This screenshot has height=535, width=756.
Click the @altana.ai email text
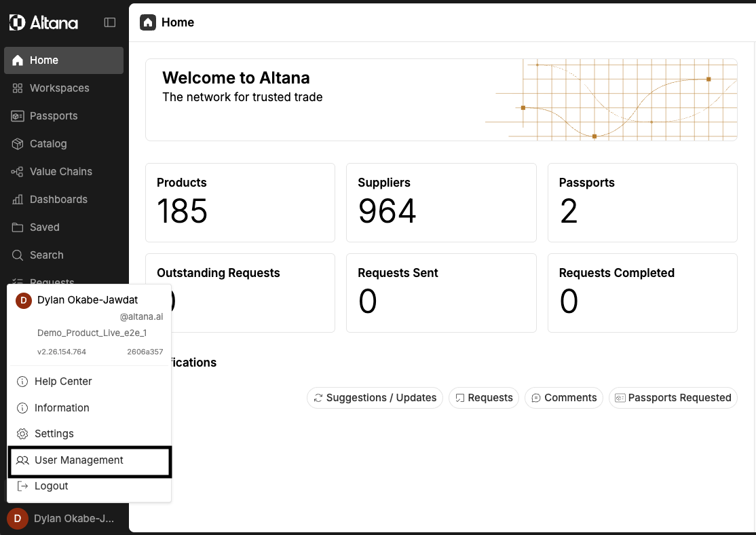141,317
